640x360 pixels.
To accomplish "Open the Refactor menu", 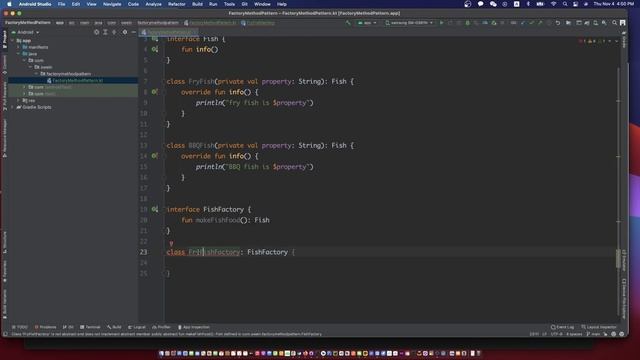I will [177, 4].
